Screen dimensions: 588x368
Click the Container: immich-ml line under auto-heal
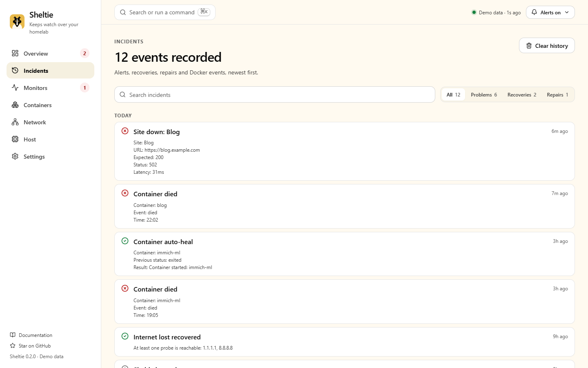(x=157, y=253)
